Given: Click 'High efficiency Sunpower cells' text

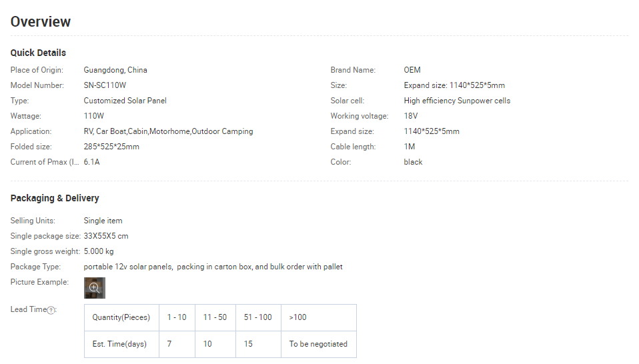Looking at the screenshot, I should click(x=457, y=101).
